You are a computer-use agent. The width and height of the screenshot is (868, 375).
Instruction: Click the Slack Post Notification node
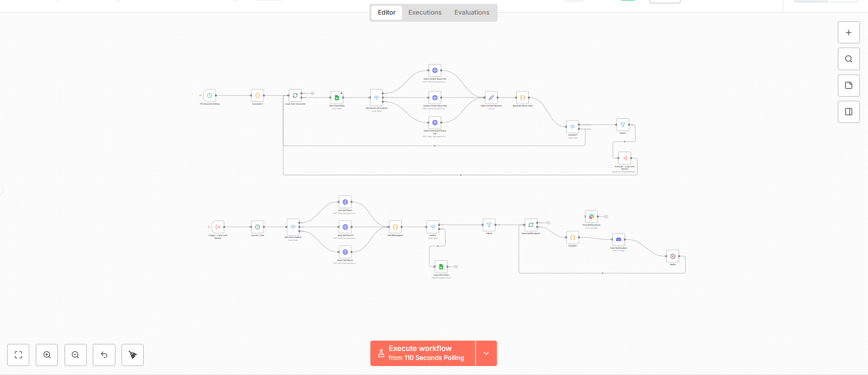coord(591,217)
